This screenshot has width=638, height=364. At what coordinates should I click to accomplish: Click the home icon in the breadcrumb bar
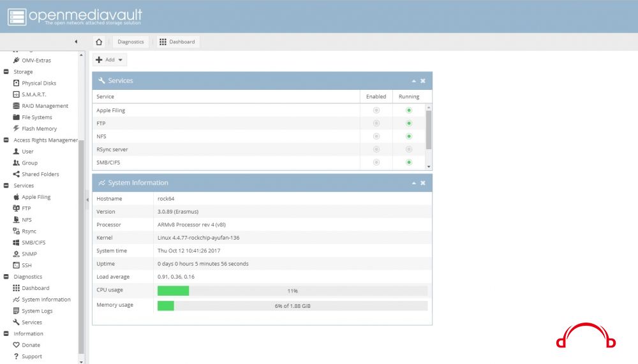point(99,41)
